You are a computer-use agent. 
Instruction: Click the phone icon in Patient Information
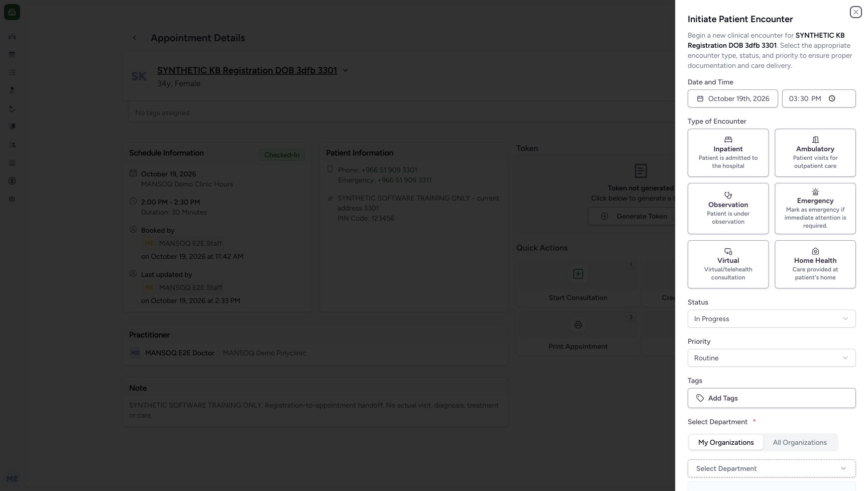pyautogui.click(x=330, y=169)
